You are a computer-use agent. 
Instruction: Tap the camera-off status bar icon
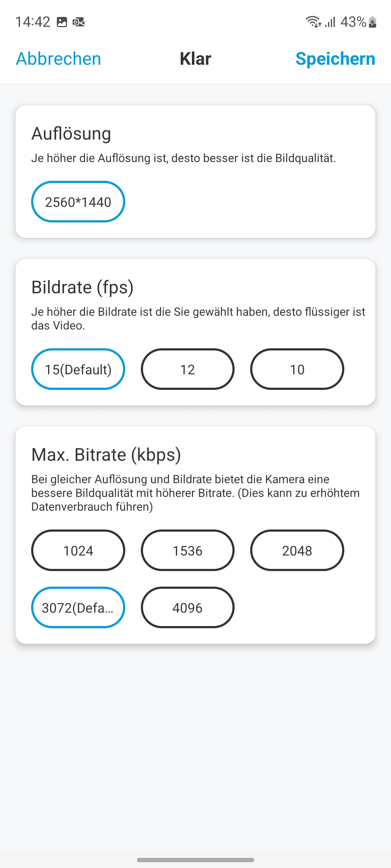click(79, 22)
